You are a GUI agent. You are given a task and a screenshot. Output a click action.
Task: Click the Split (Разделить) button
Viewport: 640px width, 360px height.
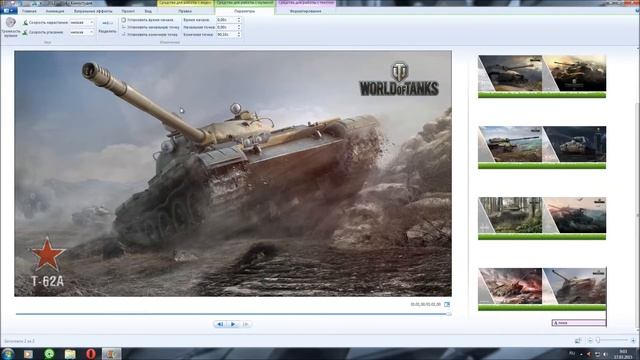click(107, 27)
